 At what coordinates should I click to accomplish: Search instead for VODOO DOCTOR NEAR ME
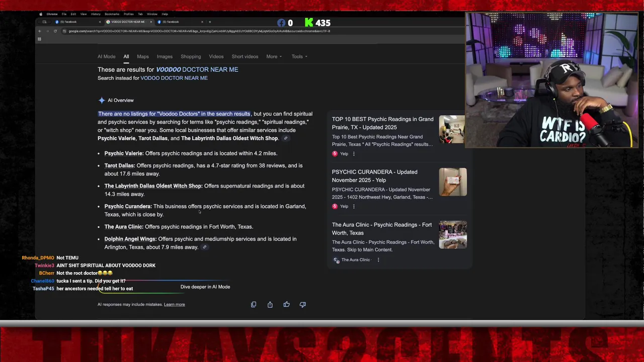pyautogui.click(x=174, y=78)
